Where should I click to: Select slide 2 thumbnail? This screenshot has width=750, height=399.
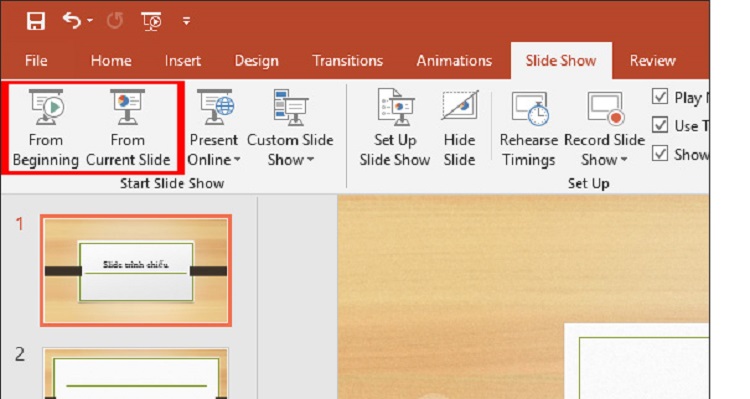(x=136, y=373)
